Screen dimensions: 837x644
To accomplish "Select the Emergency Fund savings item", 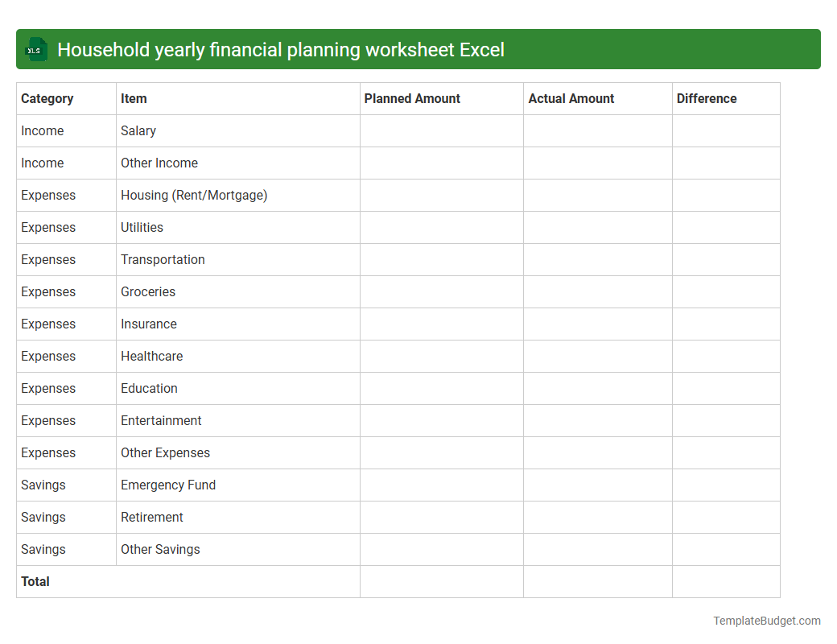I will (x=168, y=485).
